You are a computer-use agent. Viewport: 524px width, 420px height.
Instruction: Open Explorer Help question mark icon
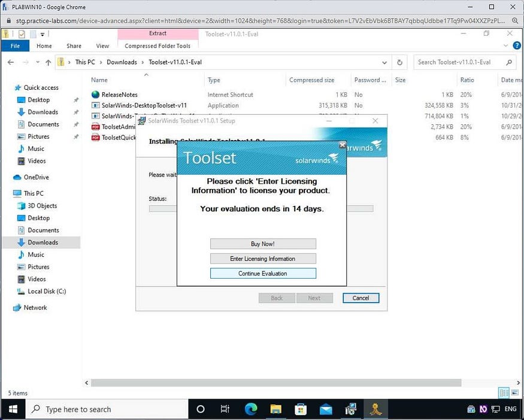[517, 45]
